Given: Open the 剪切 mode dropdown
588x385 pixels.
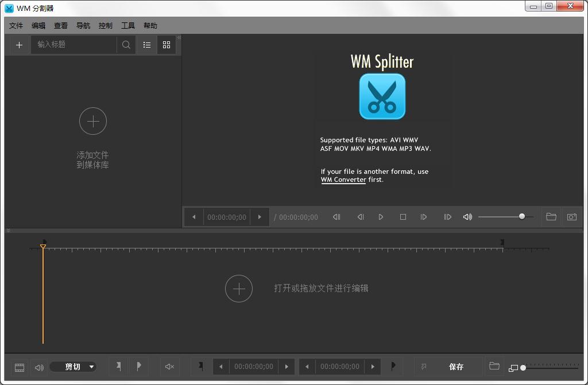Looking at the screenshot, I should click(73, 367).
